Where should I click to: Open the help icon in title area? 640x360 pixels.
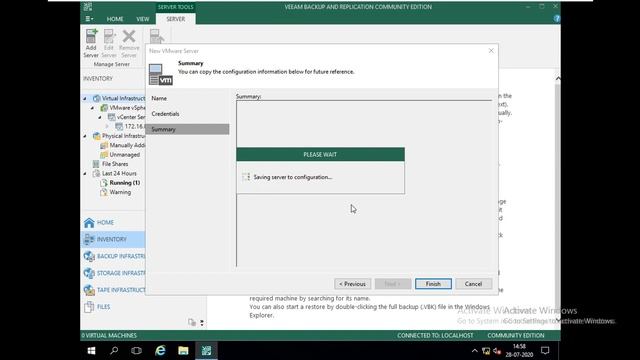(557, 19)
